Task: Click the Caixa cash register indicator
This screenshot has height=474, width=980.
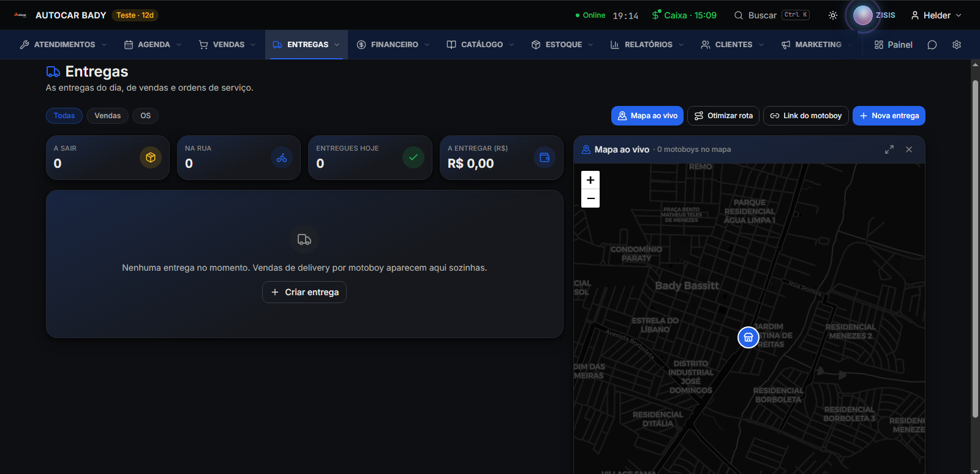Action: click(684, 15)
